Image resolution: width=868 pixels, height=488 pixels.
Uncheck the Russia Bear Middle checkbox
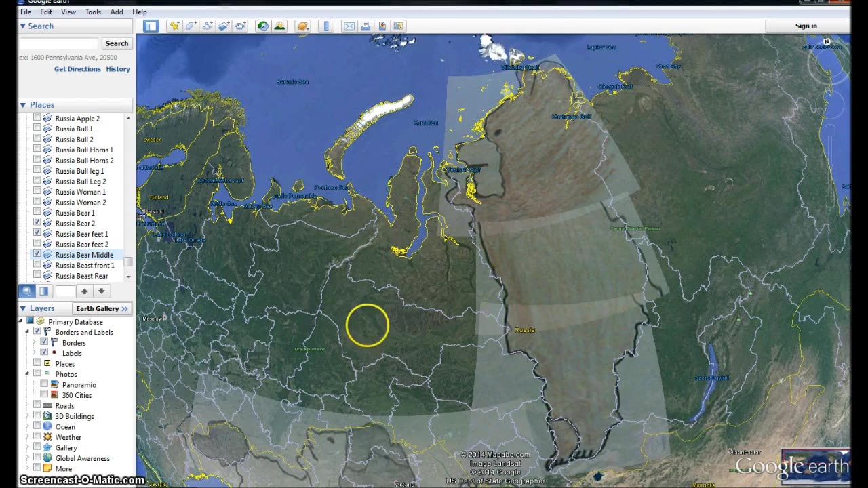[x=37, y=254]
